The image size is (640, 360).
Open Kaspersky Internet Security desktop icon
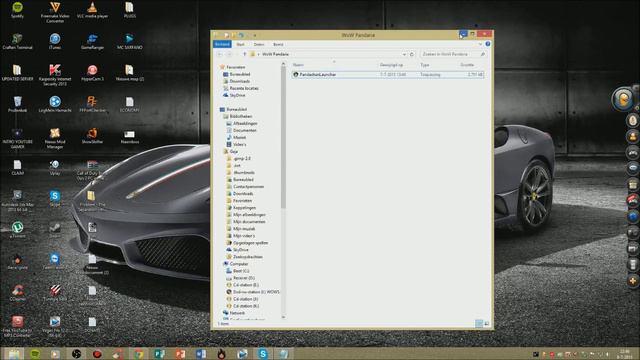pyautogui.click(x=55, y=75)
